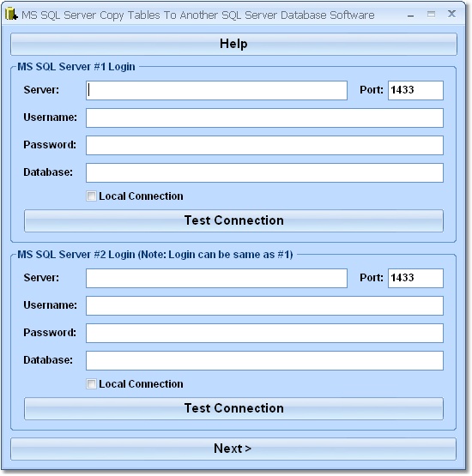
Task: Test Connection for SQL Server #2
Action: [x=233, y=408]
